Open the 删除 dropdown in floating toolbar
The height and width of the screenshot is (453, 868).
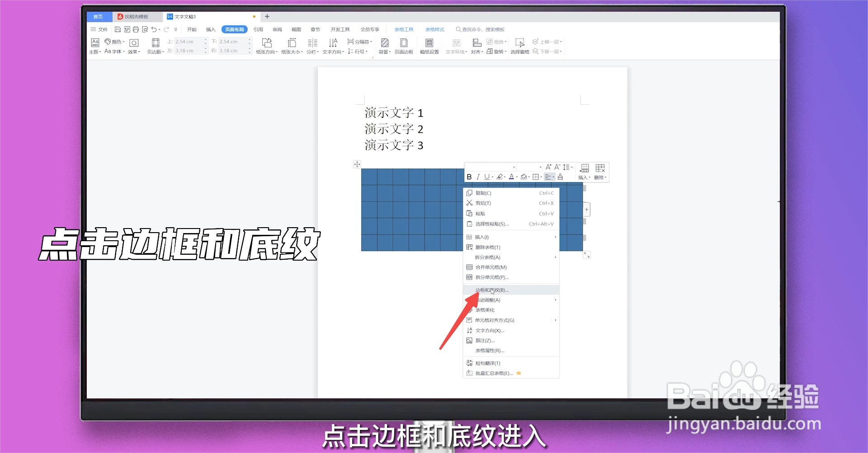coord(604,177)
